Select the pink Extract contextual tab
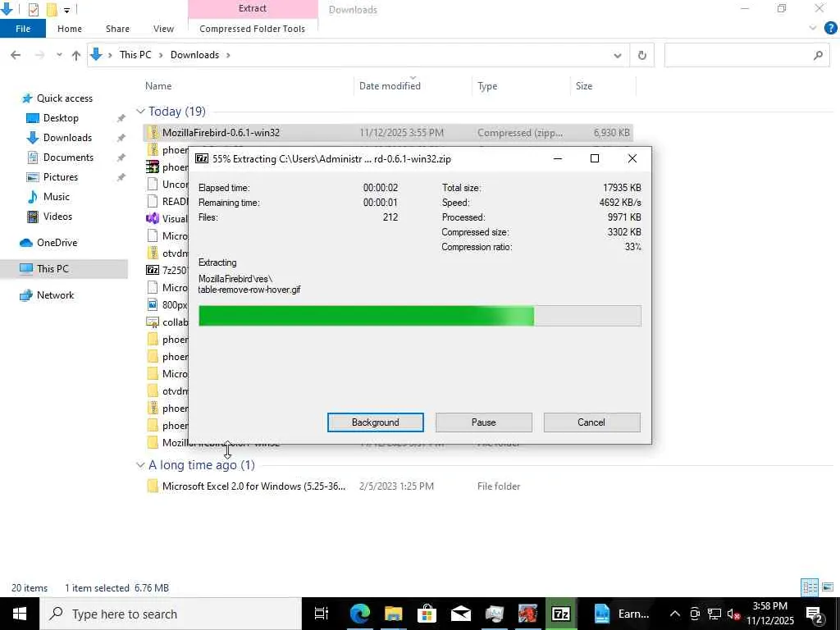Viewport: 840px width, 630px height. coord(253,8)
